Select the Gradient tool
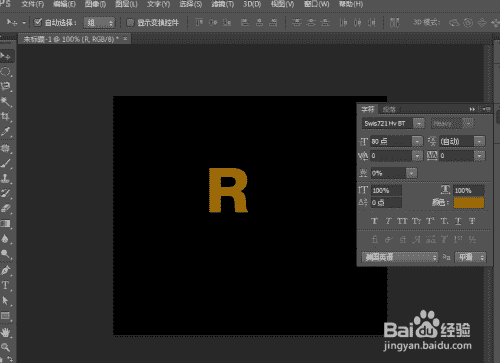The height and width of the screenshot is (363, 500). [x=6, y=223]
